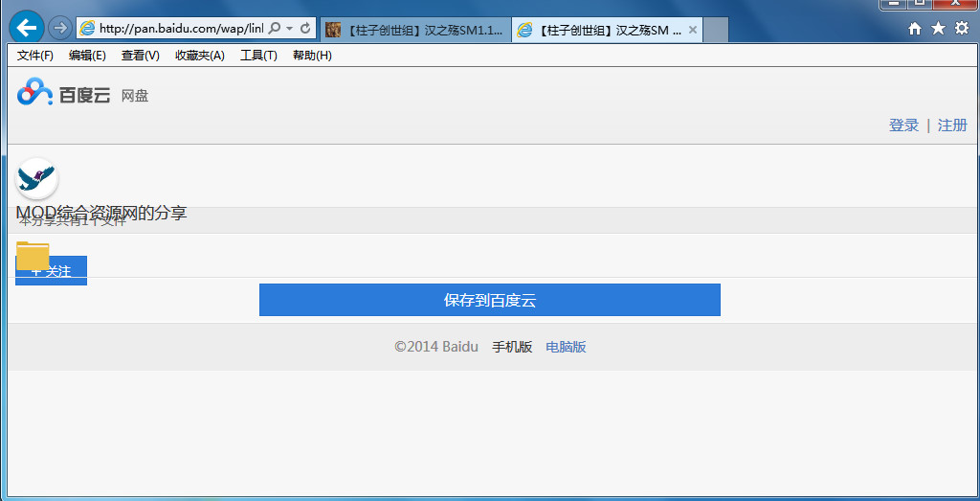Click the bird avatar of the sharer
980x501 pixels.
tap(37, 178)
